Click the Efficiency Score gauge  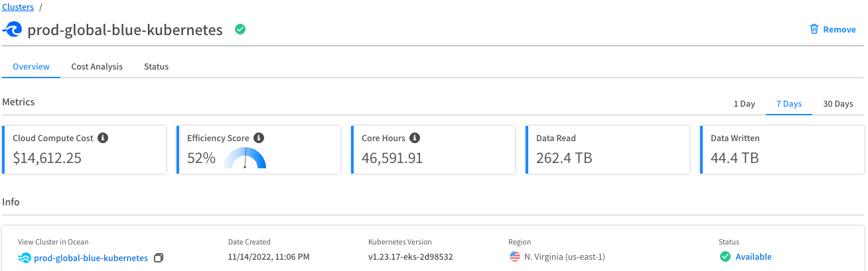[x=245, y=158]
